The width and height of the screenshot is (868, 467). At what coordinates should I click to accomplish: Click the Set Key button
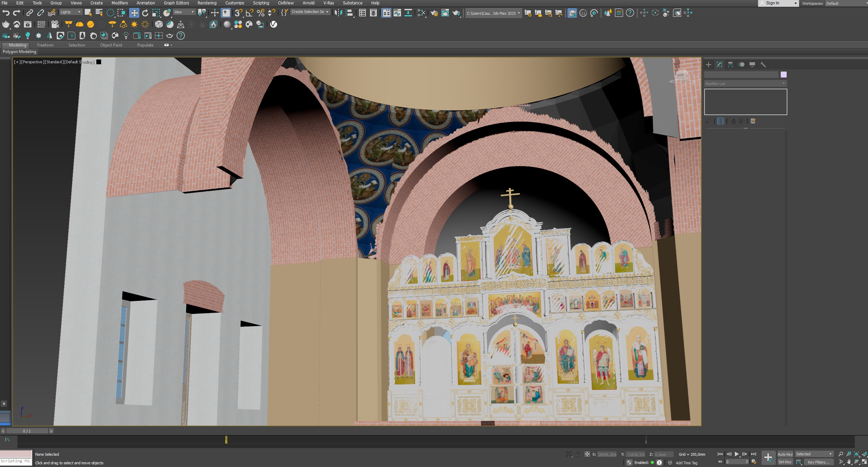[x=785, y=462]
